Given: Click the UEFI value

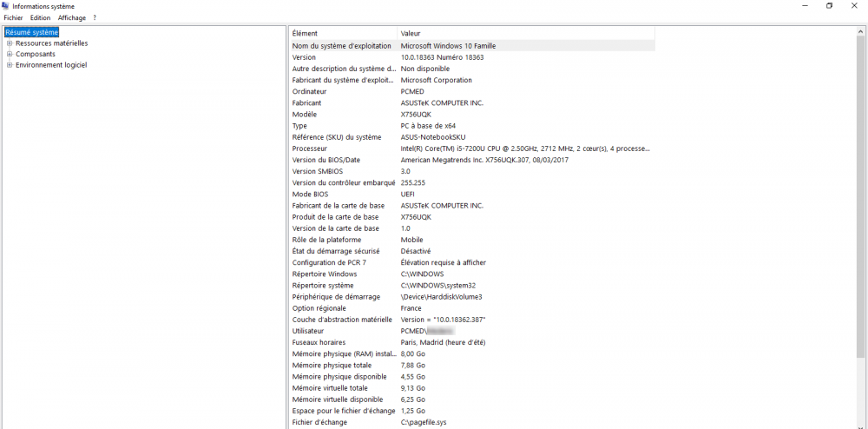Looking at the screenshot, I should coord(407,195).
